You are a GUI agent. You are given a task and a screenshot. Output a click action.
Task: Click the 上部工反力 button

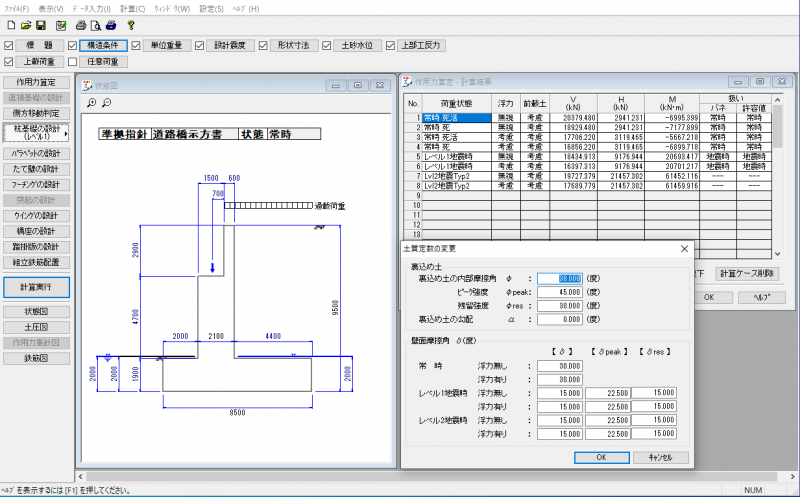pyautogui.click(x=421, y=45)
